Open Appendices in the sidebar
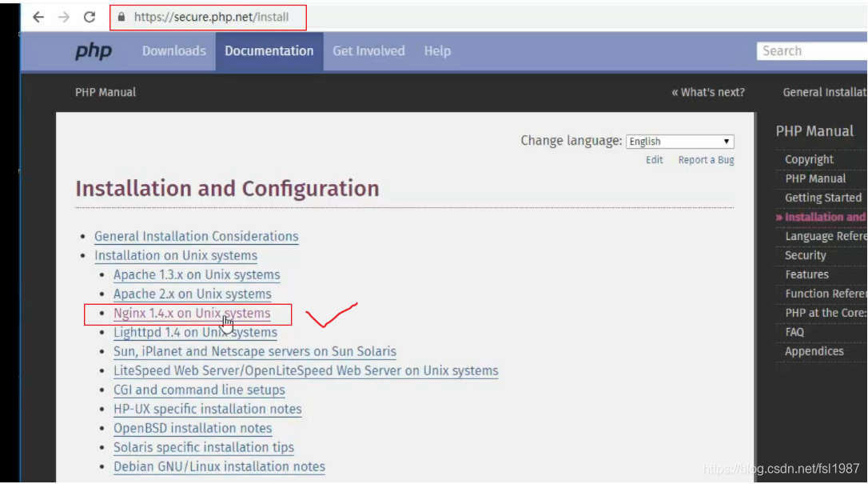The width and height of the screenshot is (868, 484). pyautogui.click(x=814, y=352)
